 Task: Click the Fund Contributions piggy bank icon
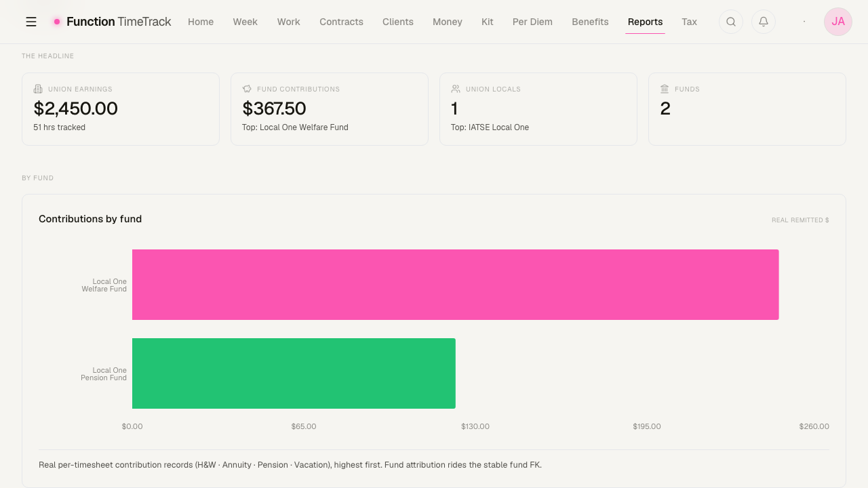[247, 89]
